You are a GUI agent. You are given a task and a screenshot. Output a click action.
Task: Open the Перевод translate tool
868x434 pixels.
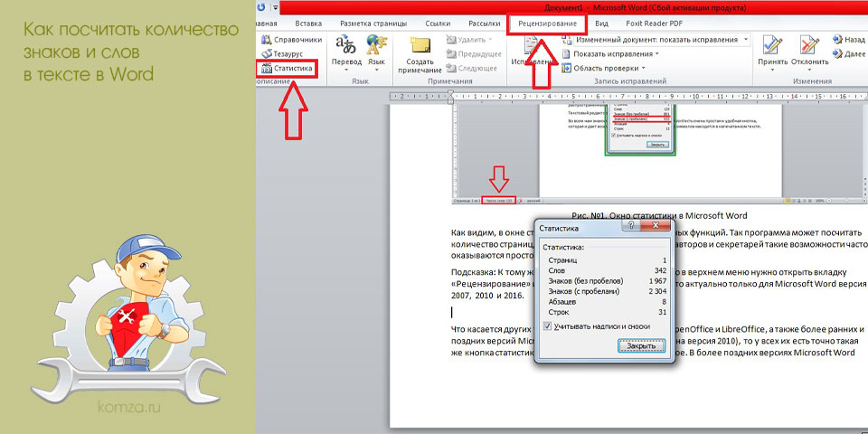(x=346, y=53)
